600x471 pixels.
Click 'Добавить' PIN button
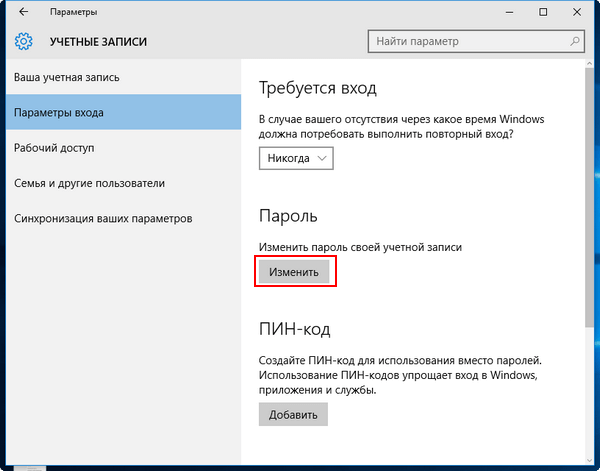293,414
